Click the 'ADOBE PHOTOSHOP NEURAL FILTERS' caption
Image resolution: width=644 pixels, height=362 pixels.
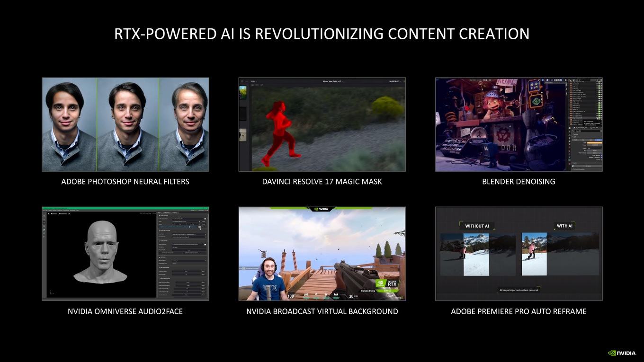click(x=125, y=182)
